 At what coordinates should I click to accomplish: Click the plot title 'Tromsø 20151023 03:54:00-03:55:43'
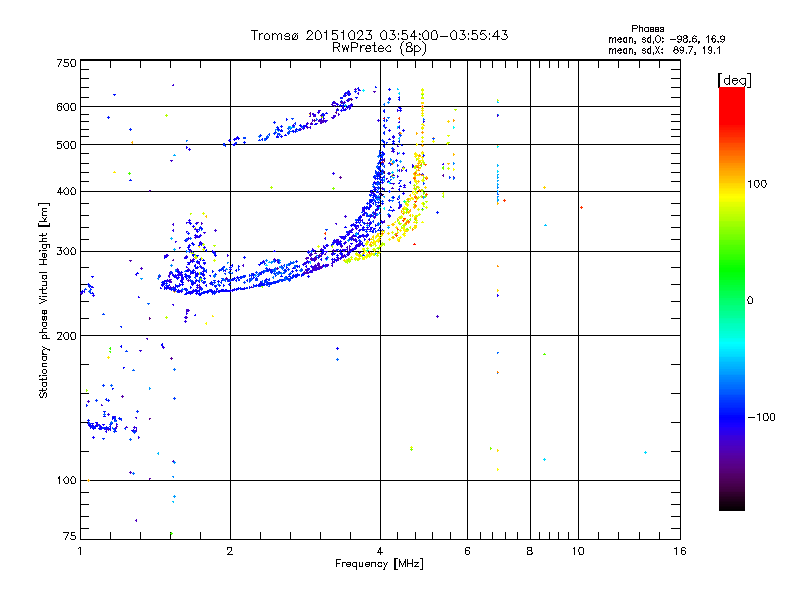(379, 35)
